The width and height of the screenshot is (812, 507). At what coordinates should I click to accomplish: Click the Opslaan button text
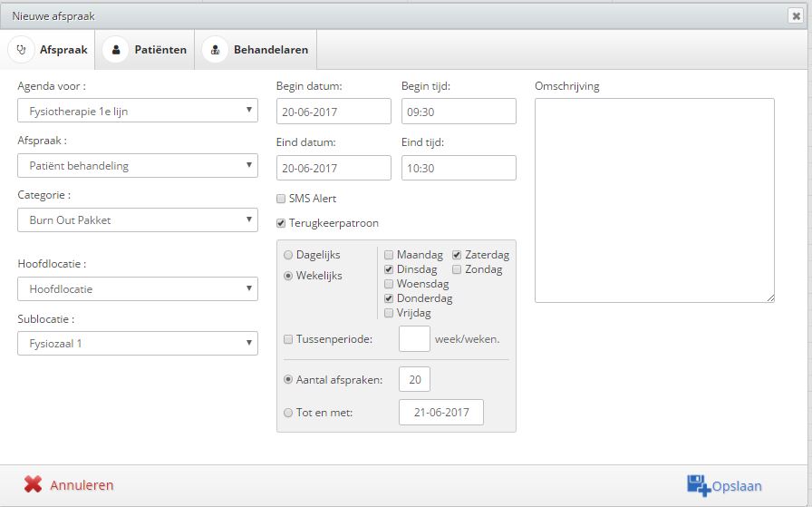tap(737, 486)
